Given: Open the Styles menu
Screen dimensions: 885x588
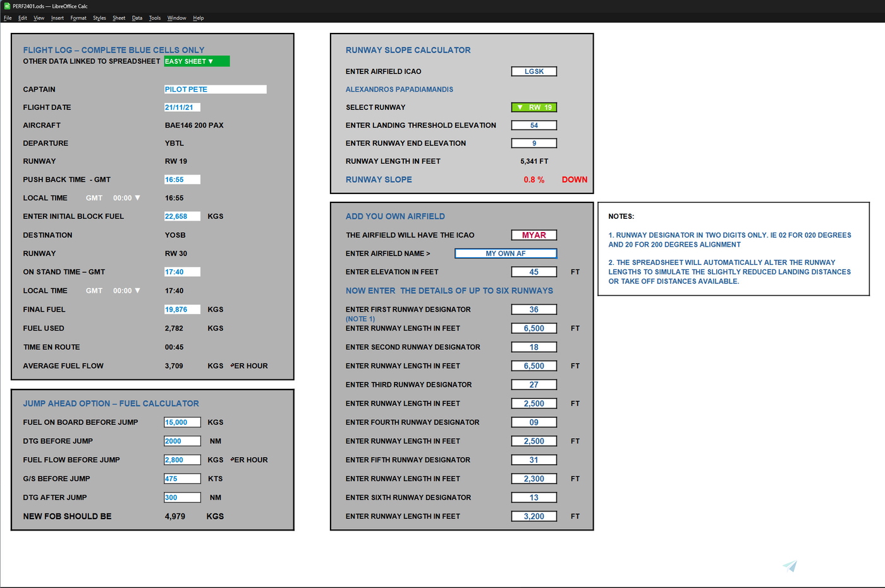Looking at the screenshot, I should [x=99, y=18].
